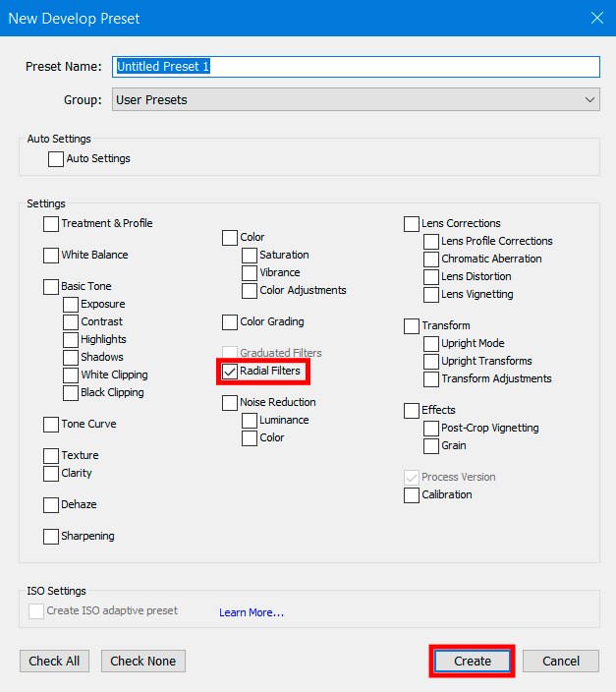Enable the Basic Tone checkbox
Viewport: 616px width, 692px height.
51,287
